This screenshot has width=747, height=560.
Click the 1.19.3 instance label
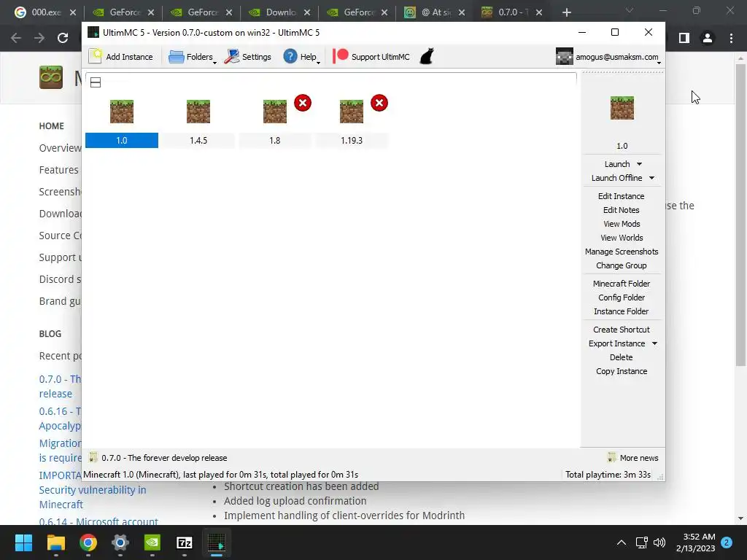352,141
